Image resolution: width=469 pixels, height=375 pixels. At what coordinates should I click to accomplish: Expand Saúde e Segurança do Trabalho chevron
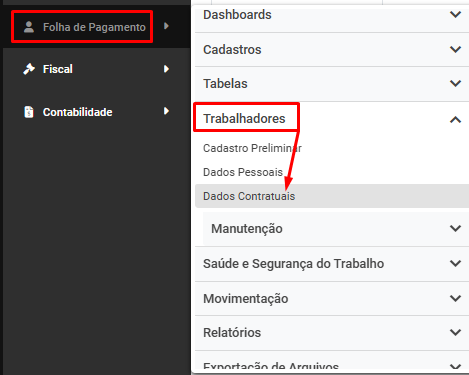coord(455,263)
